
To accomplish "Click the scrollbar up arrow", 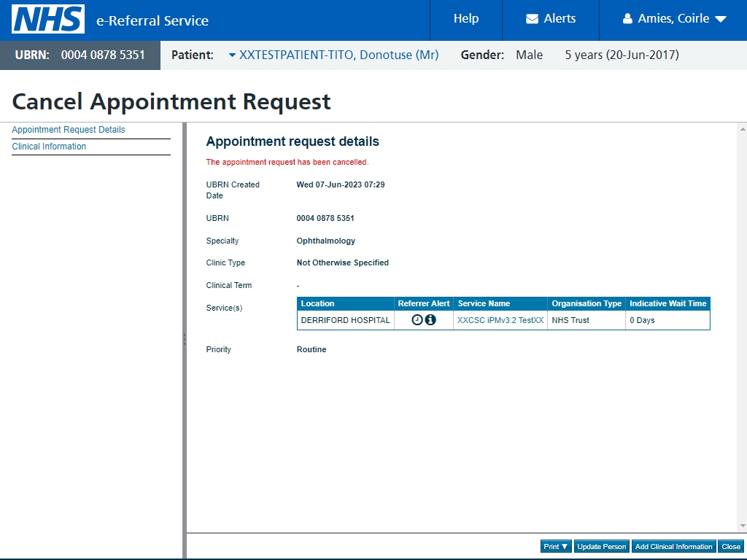I will pyautogui.click(x=743, y=129).
